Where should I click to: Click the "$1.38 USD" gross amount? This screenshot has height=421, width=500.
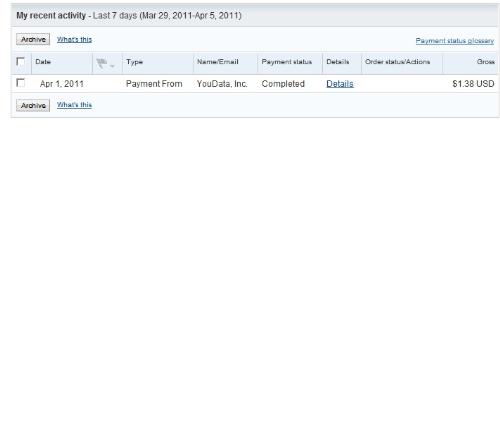(473, 84)
